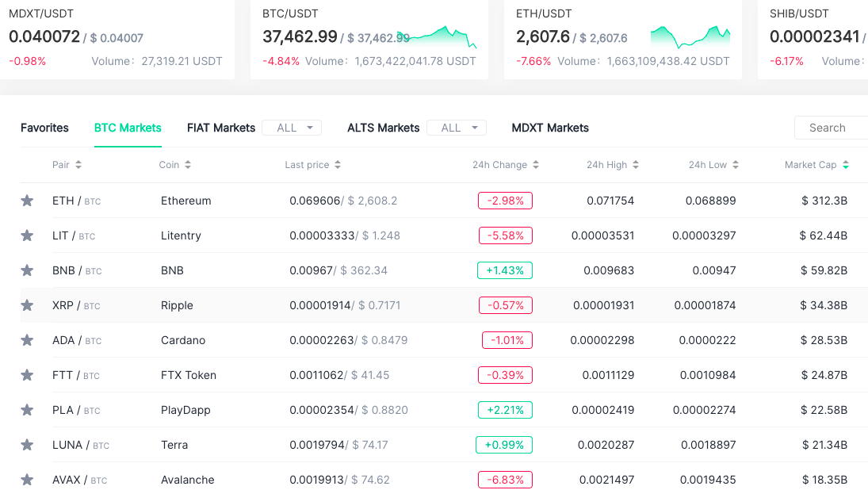Expand the ALTS Markets ALL dropdown
This screenshot has width=868, height=490.
click(x=457, y=128)
